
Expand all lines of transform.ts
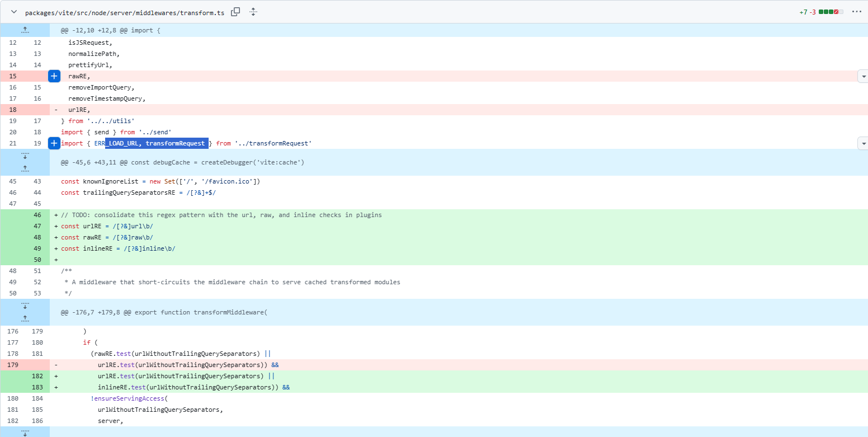(253, 12)
